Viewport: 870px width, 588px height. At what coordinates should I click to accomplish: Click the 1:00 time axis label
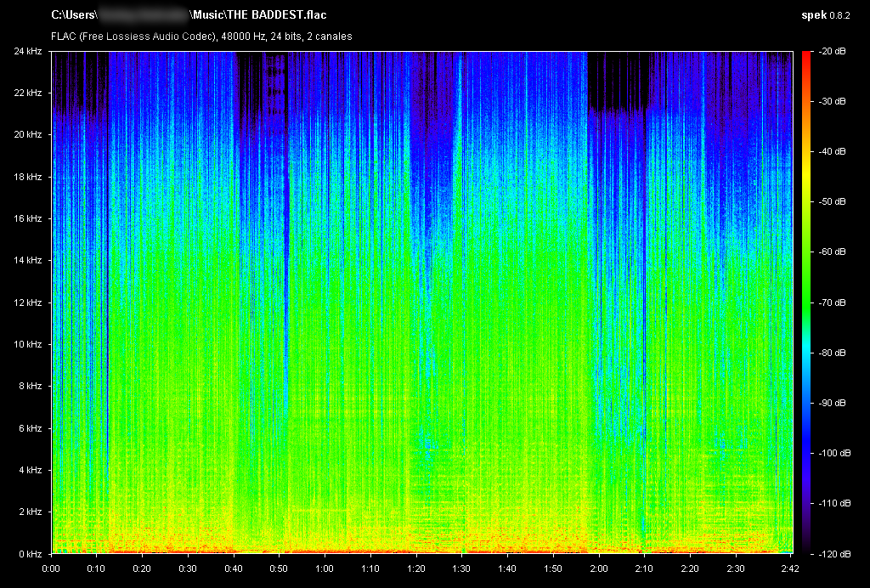click(325, 568)
